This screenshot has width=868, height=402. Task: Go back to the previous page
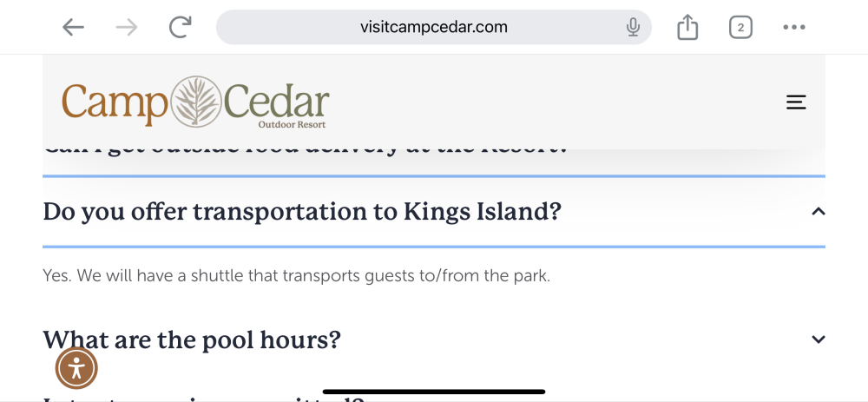[74, 28]
